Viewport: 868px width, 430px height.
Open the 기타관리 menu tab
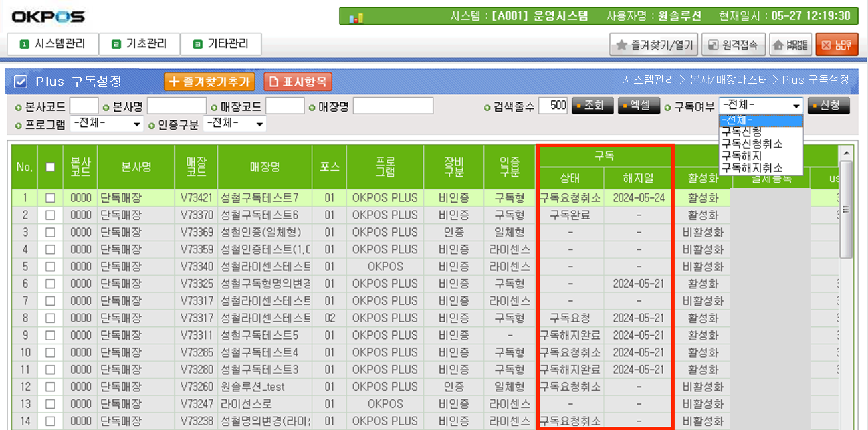tap(221, 44)
